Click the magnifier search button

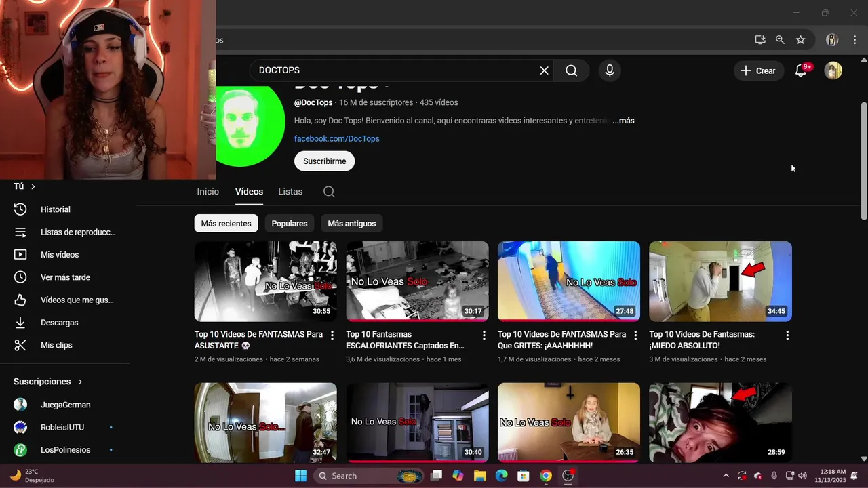pyautogui.click(x=572, y=70)
